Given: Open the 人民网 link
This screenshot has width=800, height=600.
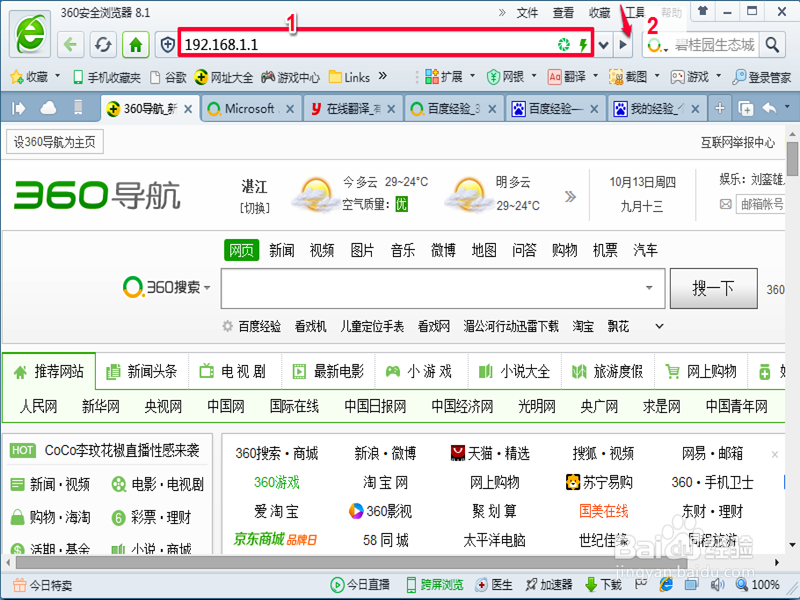Looking at the screenshot, I should (x=38, y=407).
